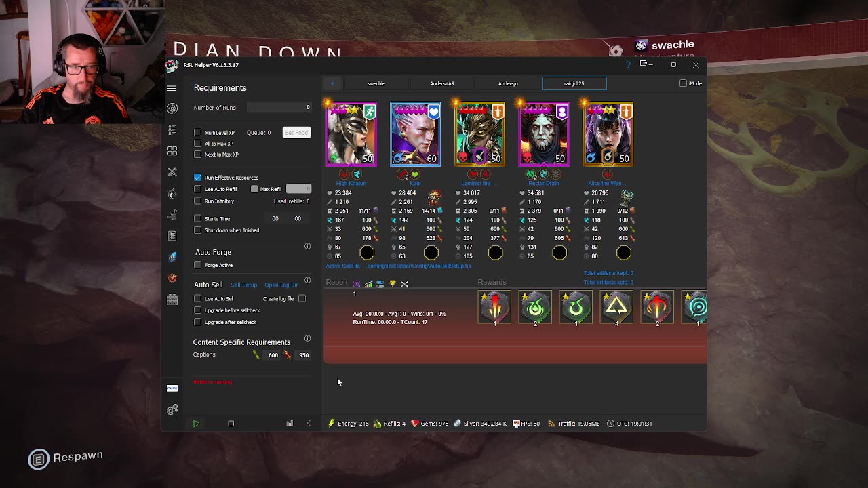Screen dimensions: 868x488
Task: Toggle the Max Refill checkbox
Action: point(255,189)
